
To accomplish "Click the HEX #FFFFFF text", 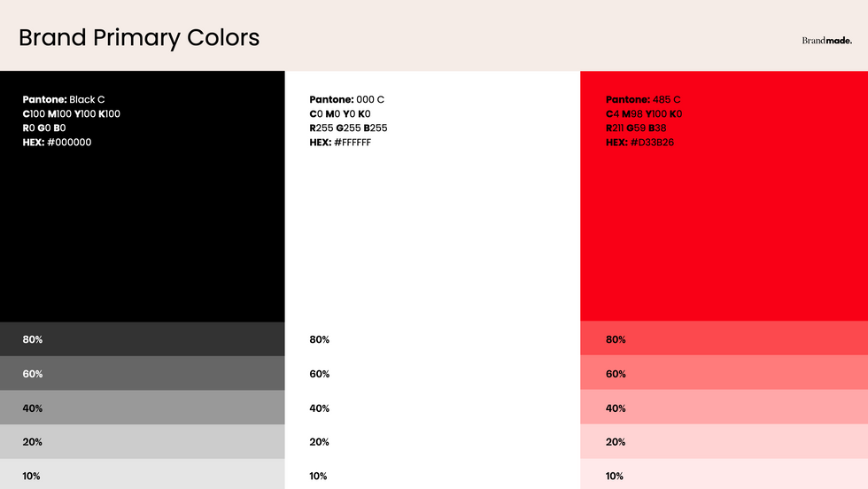I will point(340,142).
